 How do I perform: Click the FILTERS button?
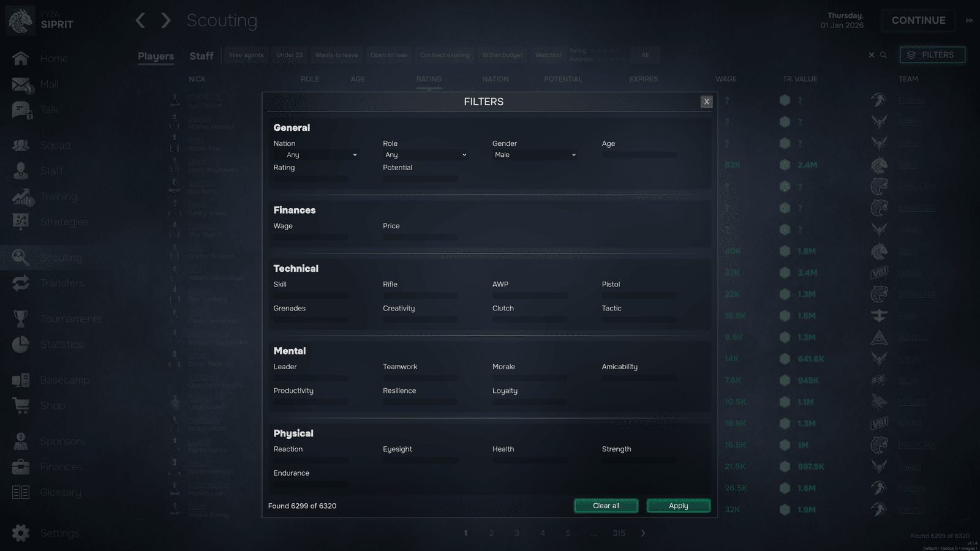[932, 55]
